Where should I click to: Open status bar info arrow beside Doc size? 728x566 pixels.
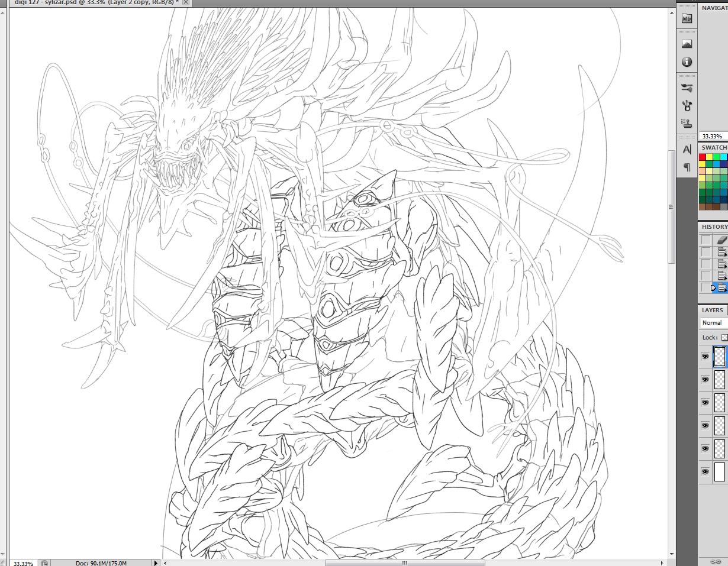[156, 563]
